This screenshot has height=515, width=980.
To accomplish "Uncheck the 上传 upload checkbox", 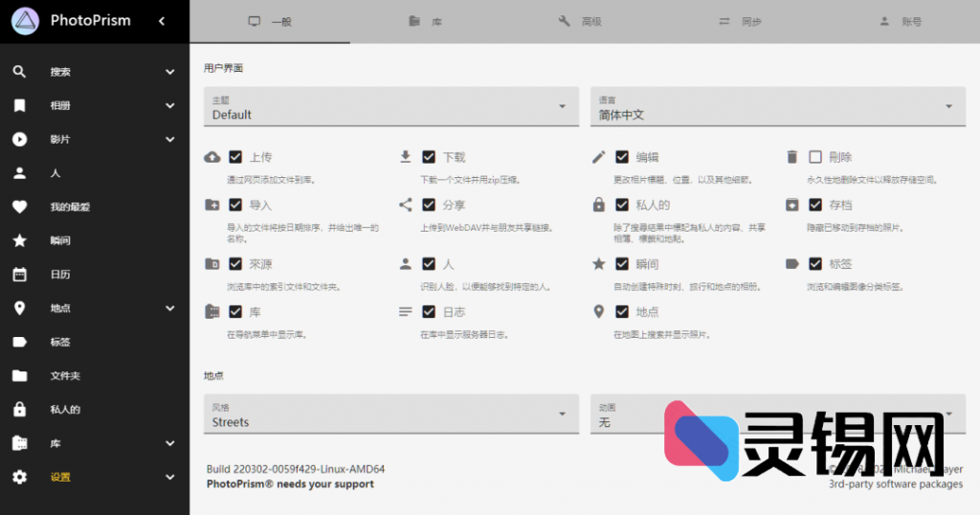I will point(235,157).
